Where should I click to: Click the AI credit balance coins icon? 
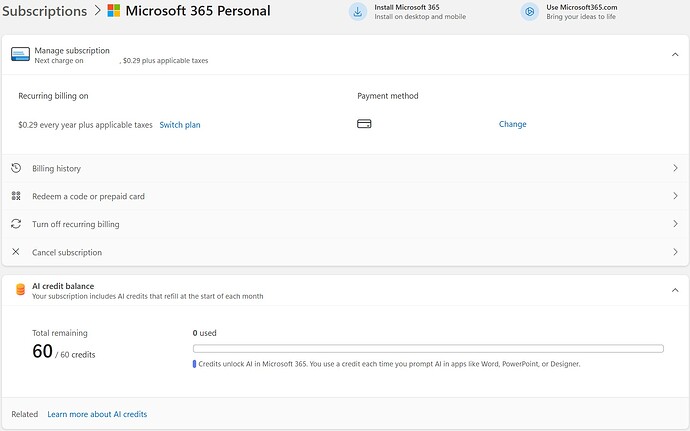pos(20,290)
